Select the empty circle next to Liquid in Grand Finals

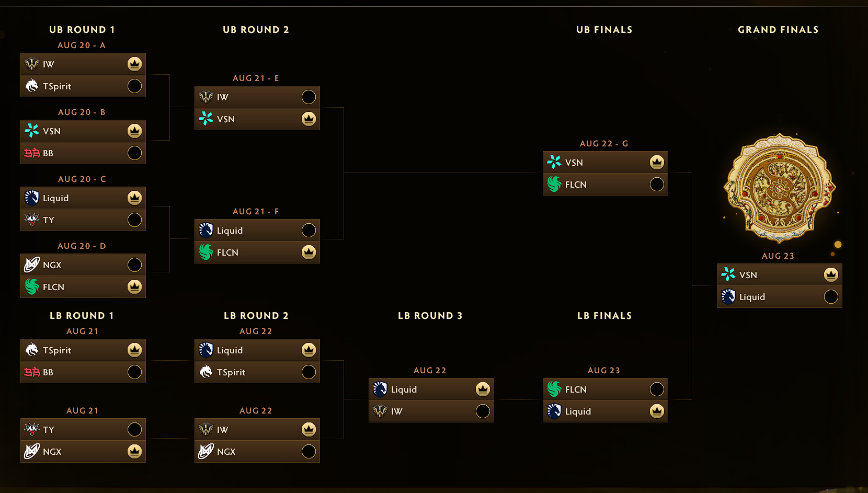click(x=831, y=296)
